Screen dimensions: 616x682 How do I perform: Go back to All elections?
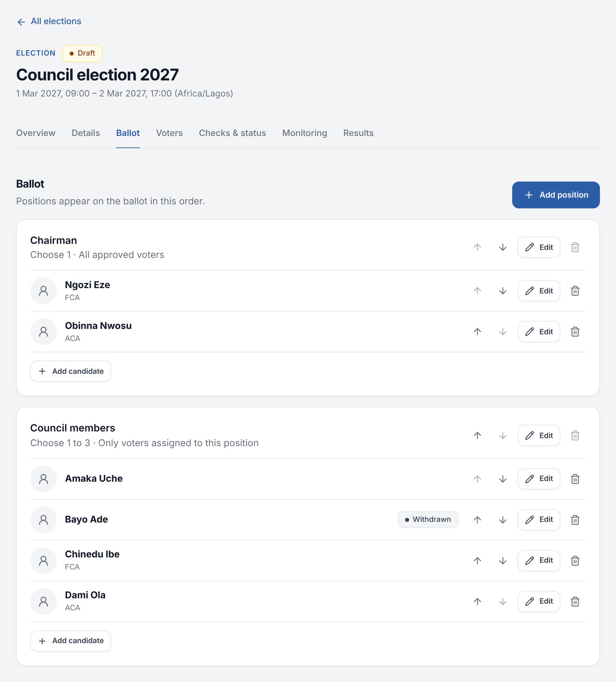(49, 21)
